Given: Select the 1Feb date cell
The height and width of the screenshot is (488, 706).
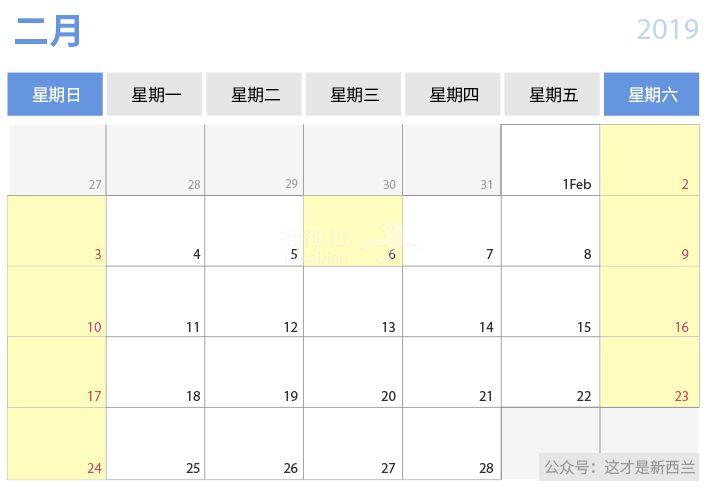Looking at the screenshot, I should [x=551, y=160].
